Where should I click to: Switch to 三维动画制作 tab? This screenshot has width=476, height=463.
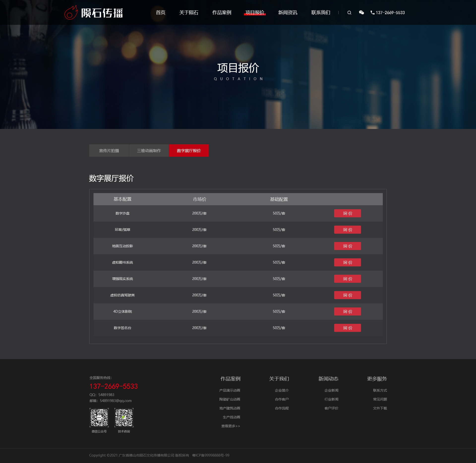click(x=149, y=151)
